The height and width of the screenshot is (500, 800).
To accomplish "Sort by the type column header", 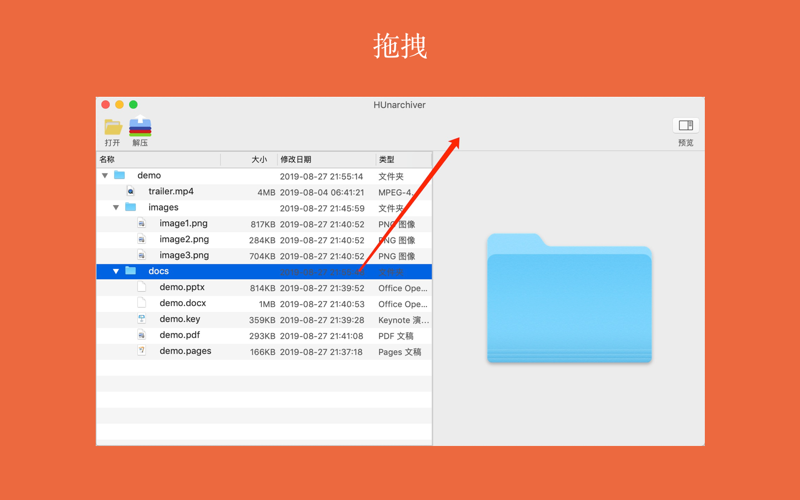I will coord(402,160).
